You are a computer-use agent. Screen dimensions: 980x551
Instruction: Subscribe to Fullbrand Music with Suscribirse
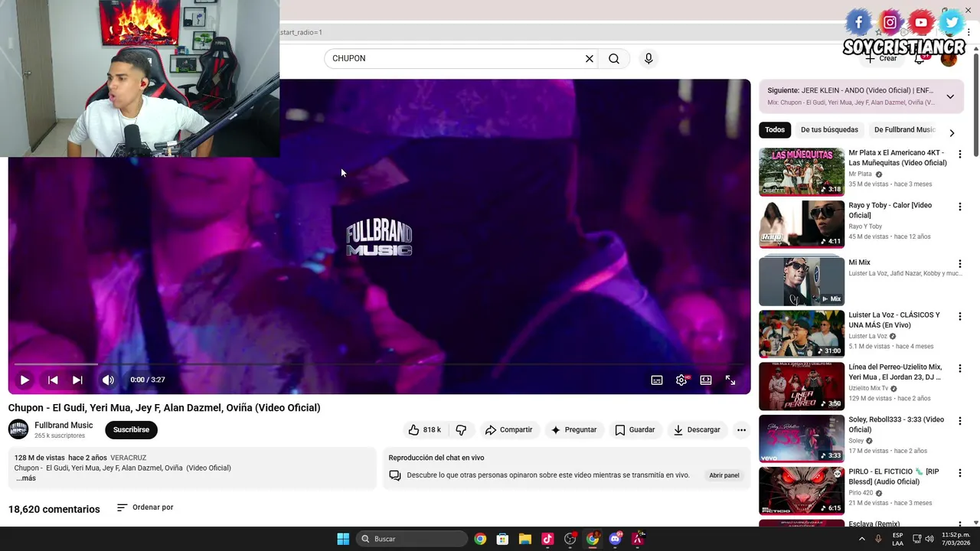coord(131,430)
